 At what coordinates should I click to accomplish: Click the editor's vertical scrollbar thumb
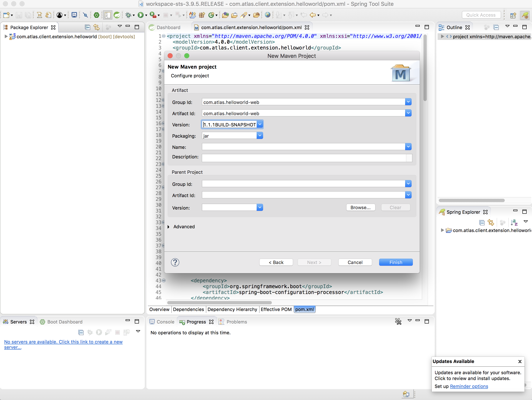[x=425, y=68]
